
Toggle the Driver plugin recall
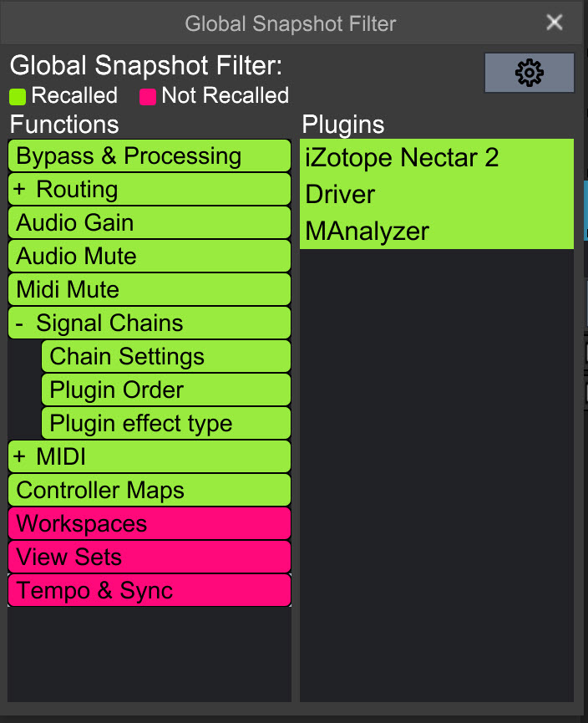tap(436, 194)
